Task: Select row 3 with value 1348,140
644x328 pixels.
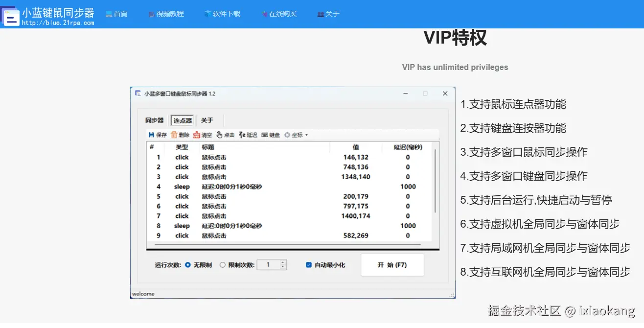Action: coord(290,177)
